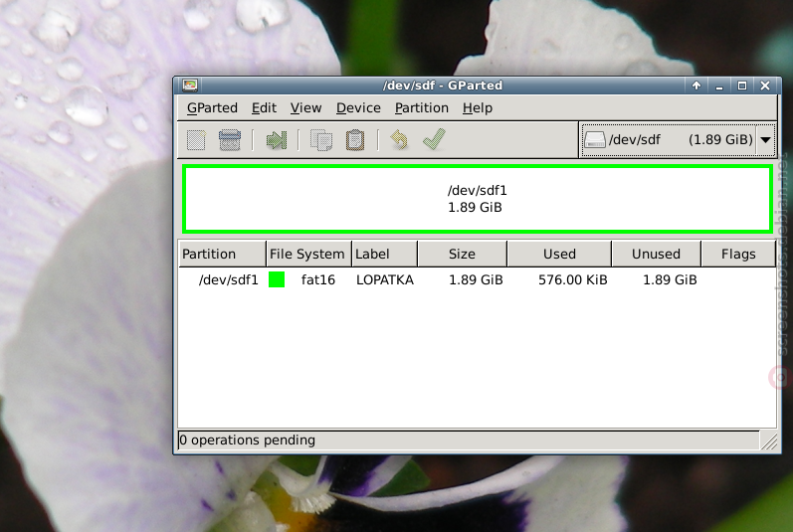
Task: Click the Partition column header
Action: pos(222,254)
